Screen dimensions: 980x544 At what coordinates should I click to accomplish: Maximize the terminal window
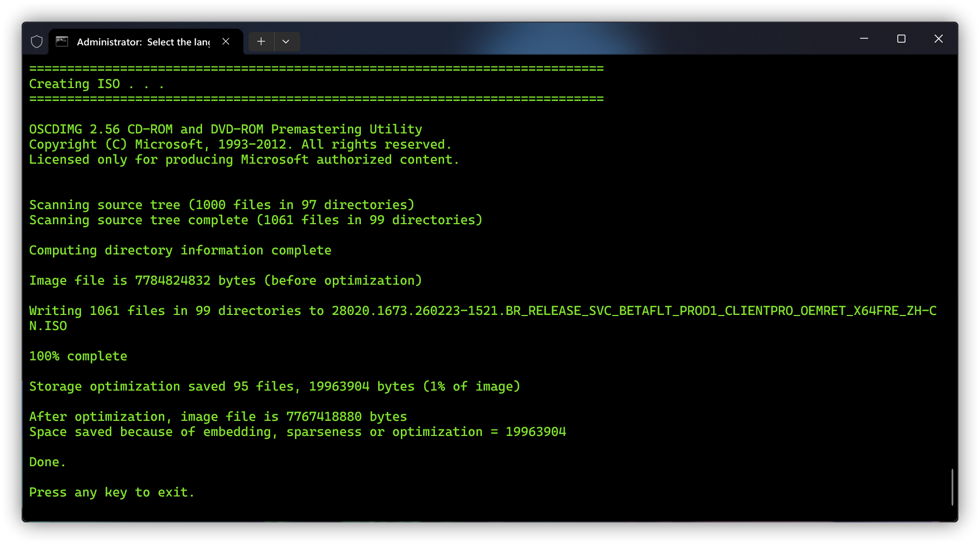click(901, 39)
